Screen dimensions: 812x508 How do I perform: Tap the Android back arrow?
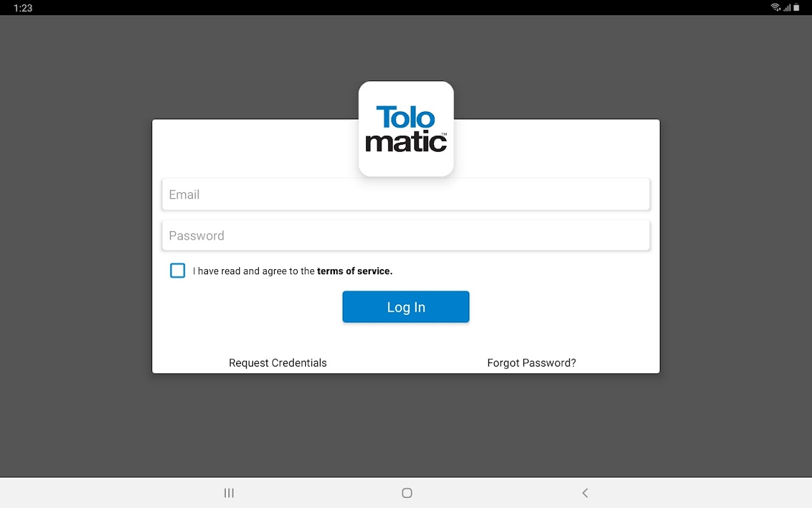[x=585, y=493]
